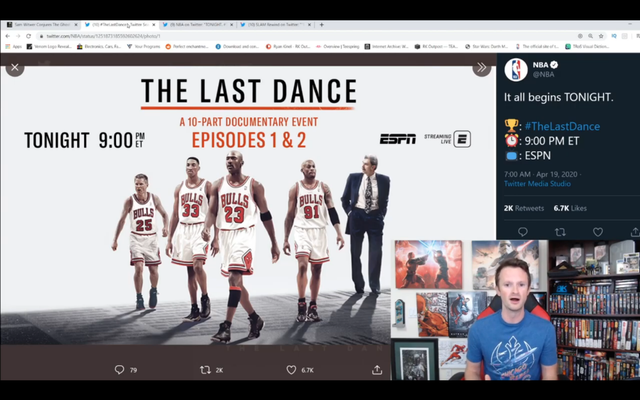Close the photo viewer with the X button
This screenshot has height=400, width=640.
(x=15, y=67)
